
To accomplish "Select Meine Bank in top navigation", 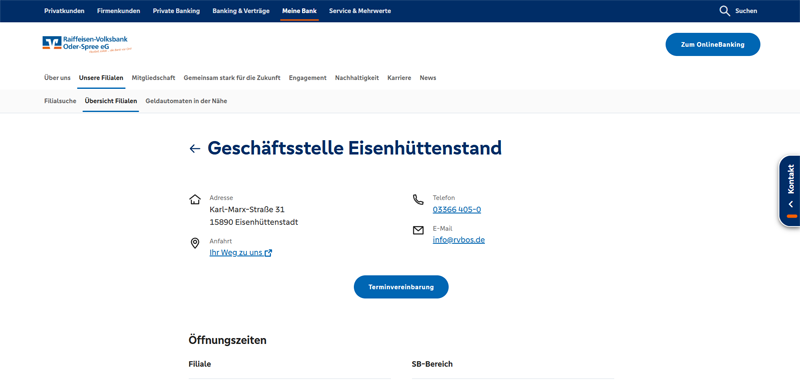I will (x=299, y=11).
